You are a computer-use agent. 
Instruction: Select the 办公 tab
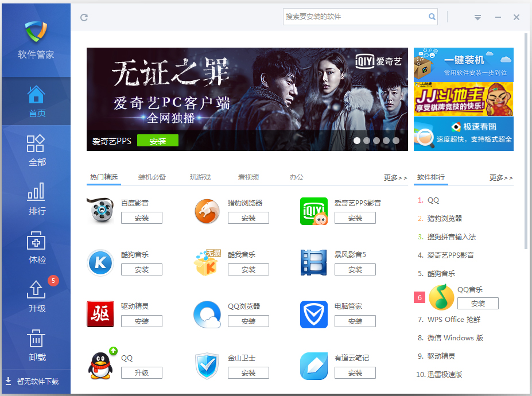[297, 177]
